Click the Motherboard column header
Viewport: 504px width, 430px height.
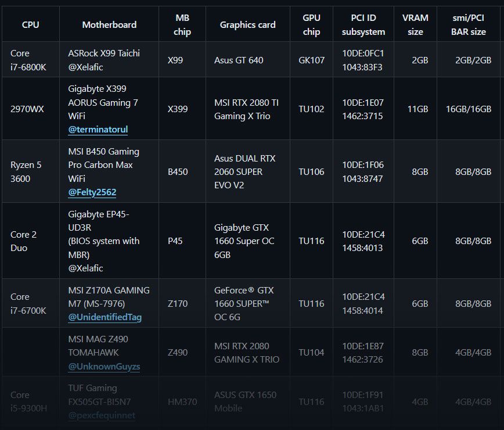[x=109, y=24]
